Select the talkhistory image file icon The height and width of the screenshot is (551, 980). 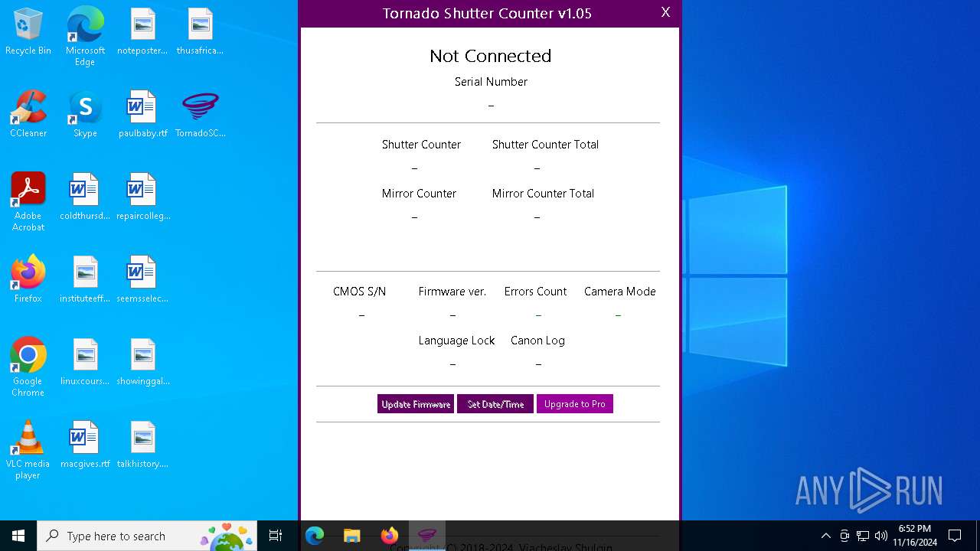142,445
